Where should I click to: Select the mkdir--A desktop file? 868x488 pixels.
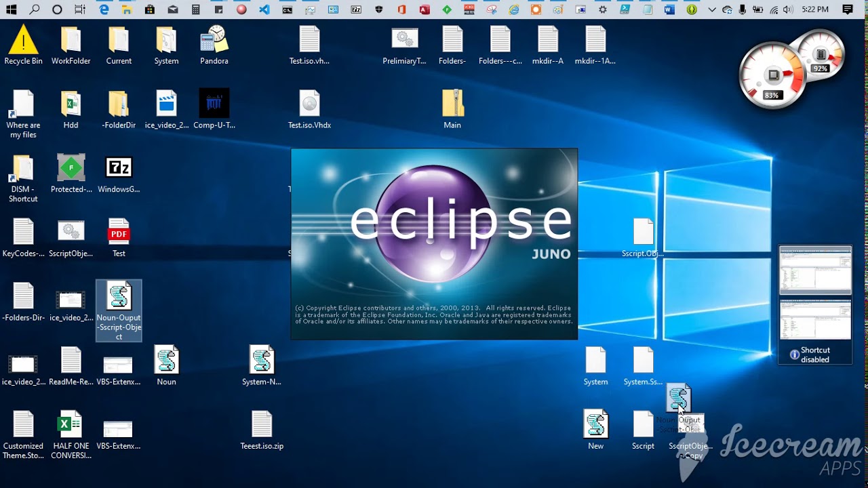click(547, 45)
